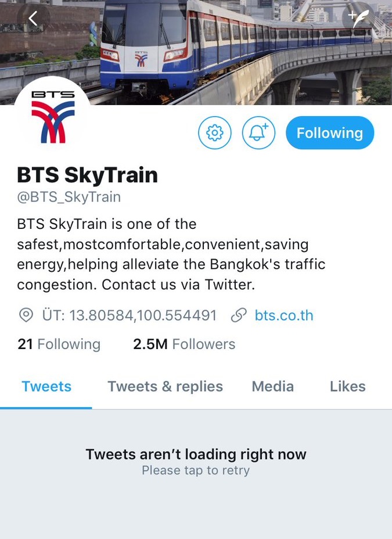This screenshot has width=392, height=539.
Task: Tap the back arrow icon
Action: coord(33,18)
